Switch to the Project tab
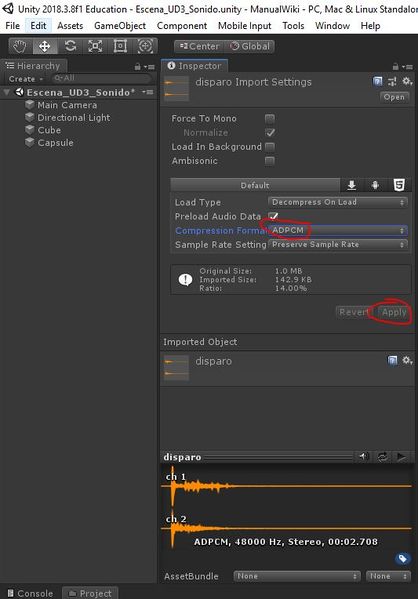Image resolution: width=418 pixels, height=599 pixels. click(90, 593)
